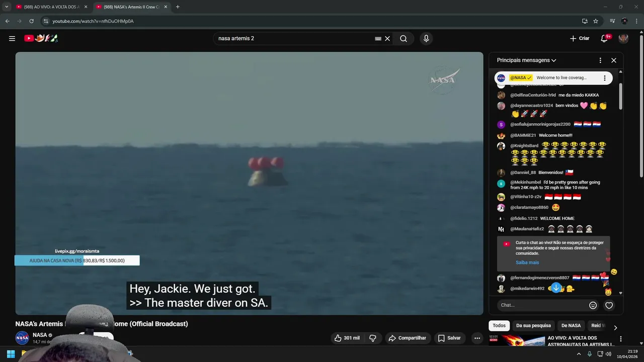Open the Chrome three-dot menu
This screenshot has height=362, width=644.
coord(637,21)
